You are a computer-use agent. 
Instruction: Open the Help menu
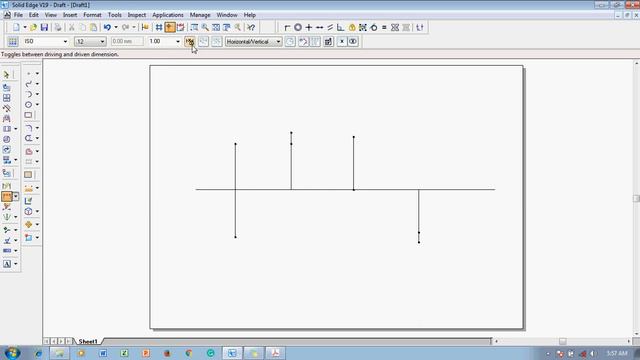click(249, 15)
